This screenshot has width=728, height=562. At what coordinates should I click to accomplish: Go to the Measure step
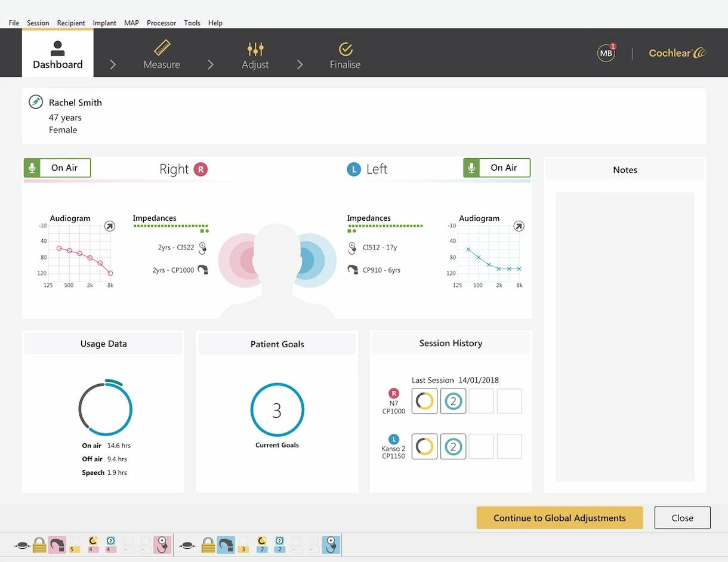pyautogui.click(x=162, y=55)
